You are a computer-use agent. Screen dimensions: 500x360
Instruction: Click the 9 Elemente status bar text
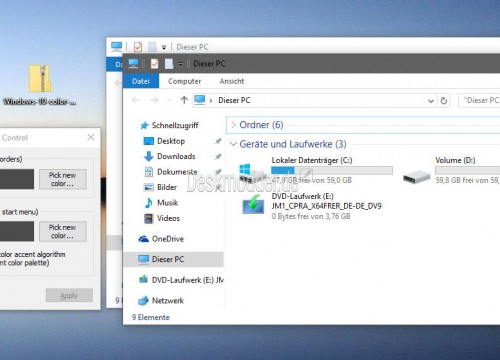[x=151, y=317]
